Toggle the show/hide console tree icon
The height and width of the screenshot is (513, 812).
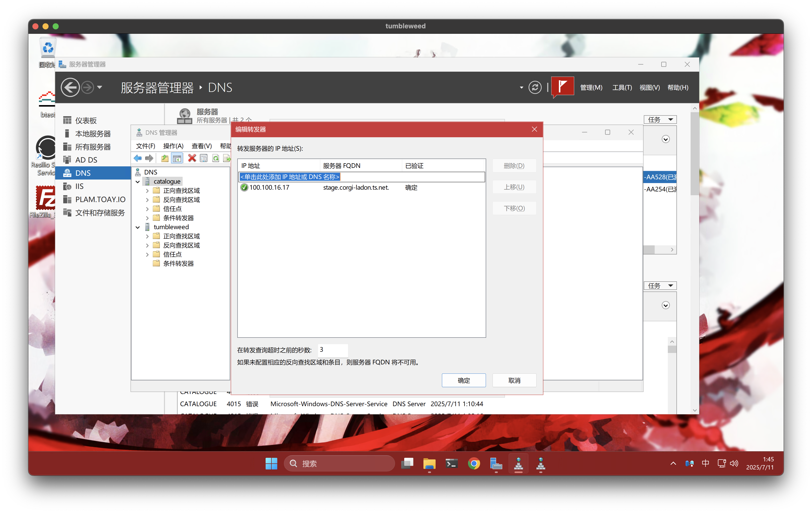coord(177,158)
